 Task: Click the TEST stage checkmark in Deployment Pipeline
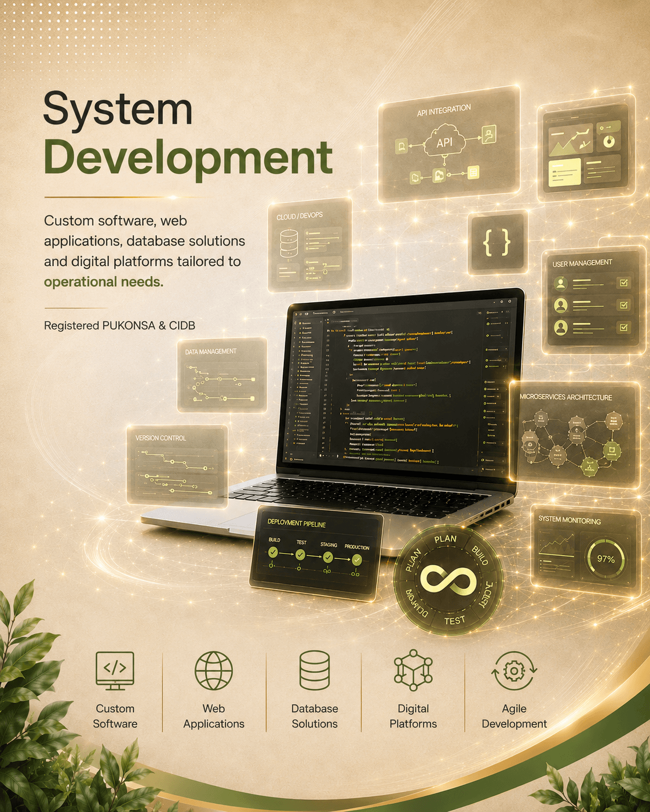(x=300, y=555)
